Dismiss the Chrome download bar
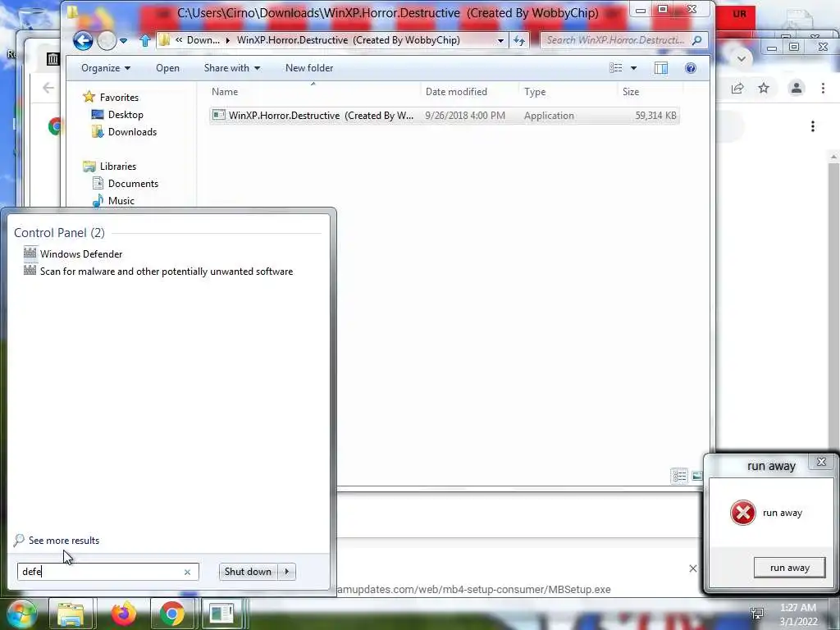840x630 pixels. click(692, 568)
